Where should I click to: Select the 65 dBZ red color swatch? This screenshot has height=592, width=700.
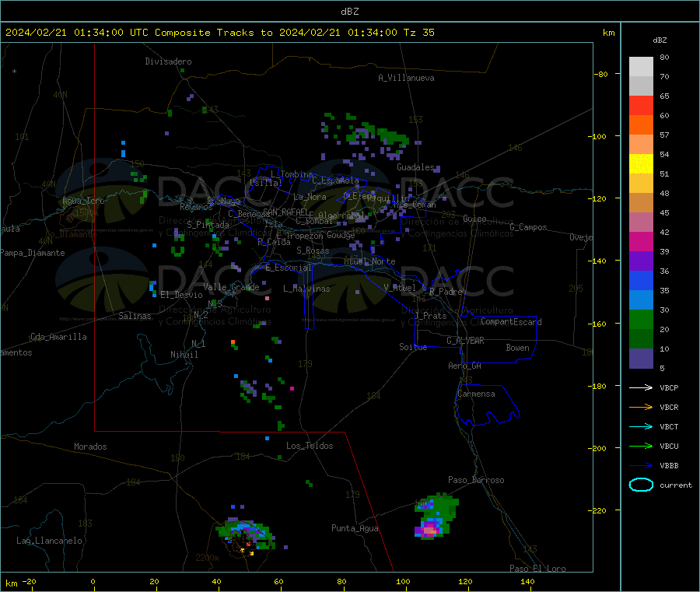tap(641, 105)
